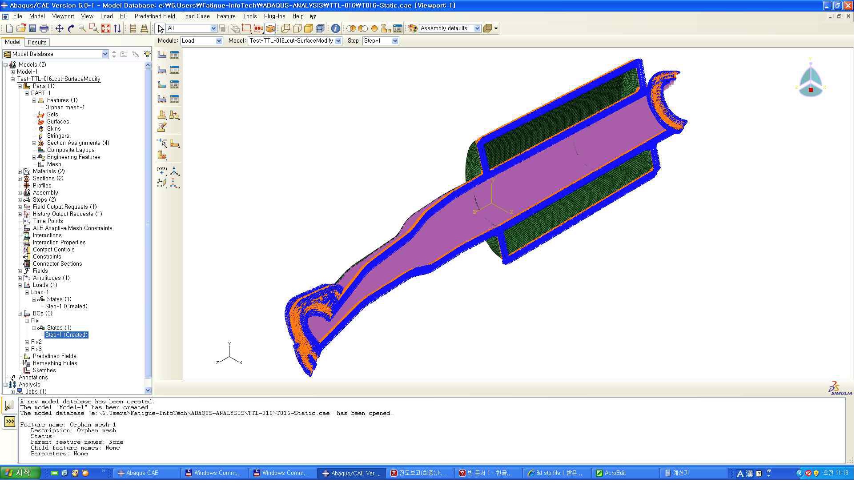Click the Auto-Fit View icon
Screen dimensions: 868x494
pyautogui.click(x=106, y=28)
